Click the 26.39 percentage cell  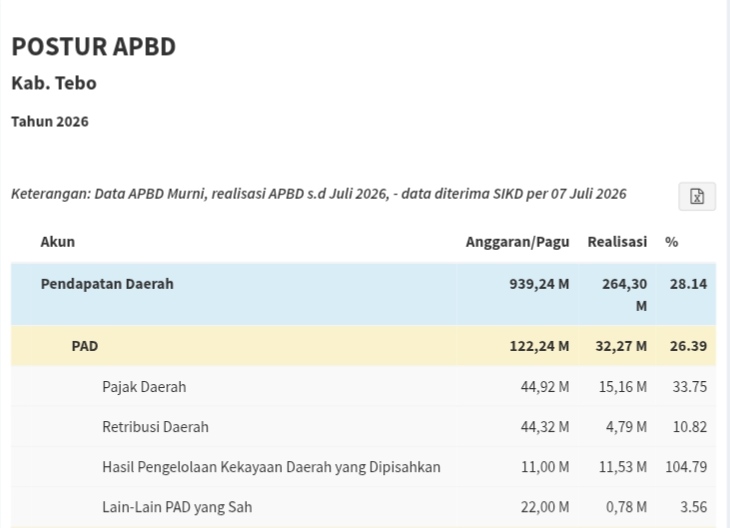click(x=688, y=346)
